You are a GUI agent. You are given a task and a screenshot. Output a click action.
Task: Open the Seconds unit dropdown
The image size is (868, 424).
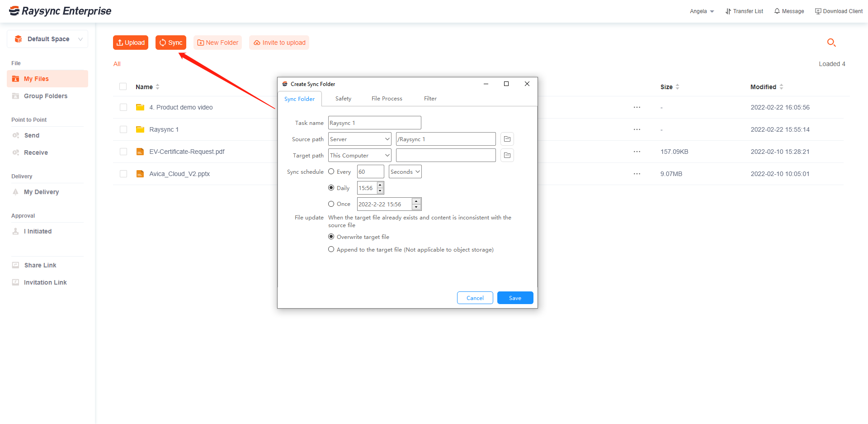pos(405,172)
